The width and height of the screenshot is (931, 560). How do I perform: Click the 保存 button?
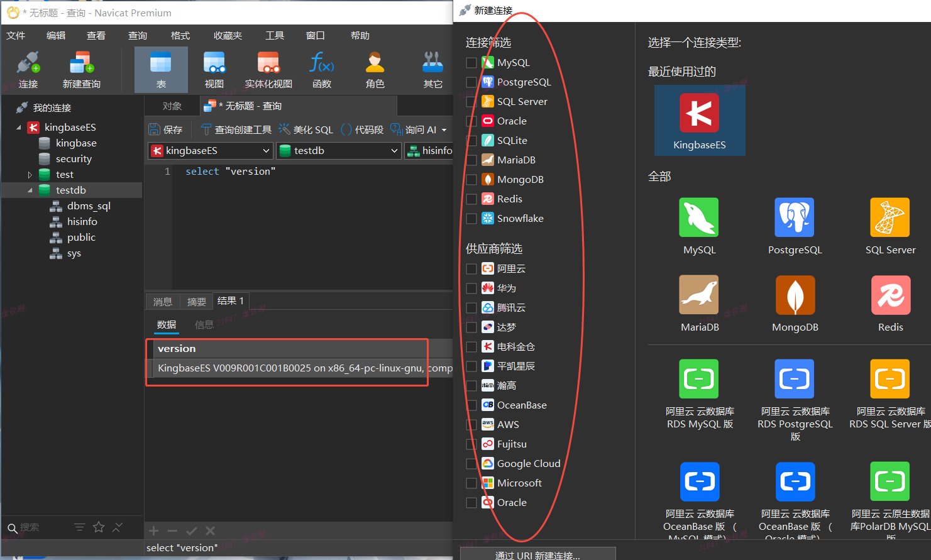pos(166,130)
